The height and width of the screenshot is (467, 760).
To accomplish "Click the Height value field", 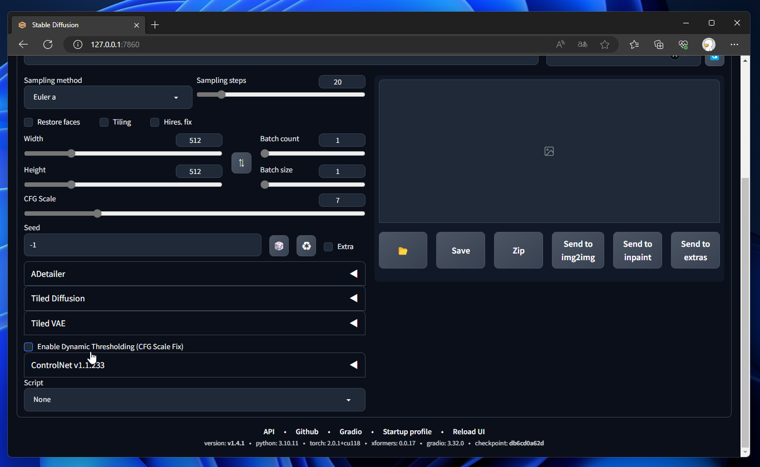I will coord(199,171).
